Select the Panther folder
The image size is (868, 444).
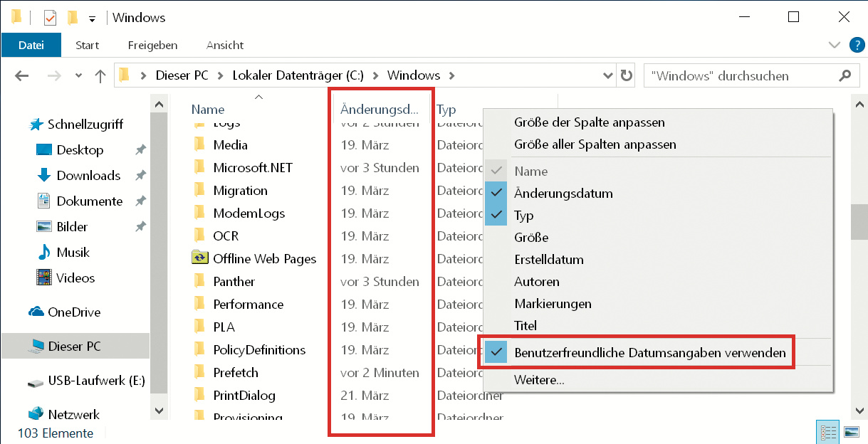tap(234, 282)
